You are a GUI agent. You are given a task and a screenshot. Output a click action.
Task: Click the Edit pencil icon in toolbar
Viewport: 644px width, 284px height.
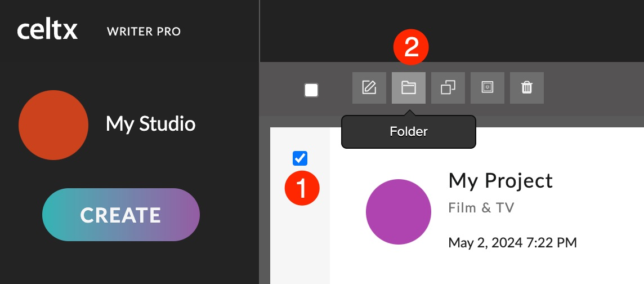[369, 88]
